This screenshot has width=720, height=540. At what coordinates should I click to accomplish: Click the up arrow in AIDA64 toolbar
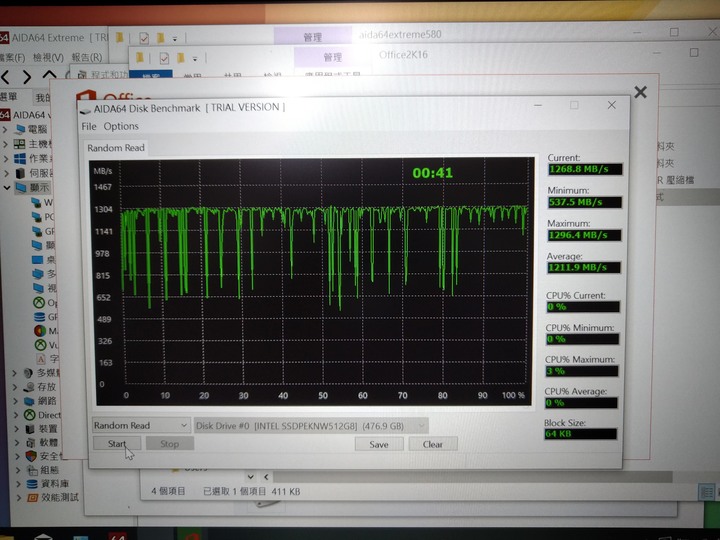click(49, 75)
